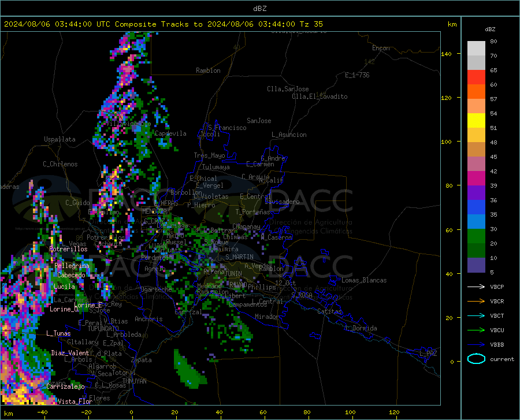Click the L_Dormida label
This screenshot has height=420, width=520.
point(361,328)
